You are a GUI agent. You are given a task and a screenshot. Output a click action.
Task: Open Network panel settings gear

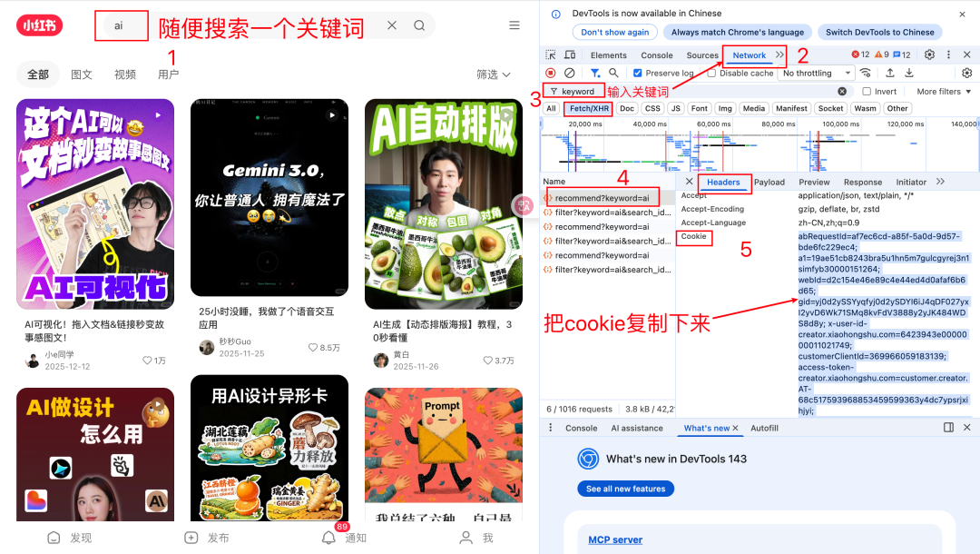click(967, 74)
